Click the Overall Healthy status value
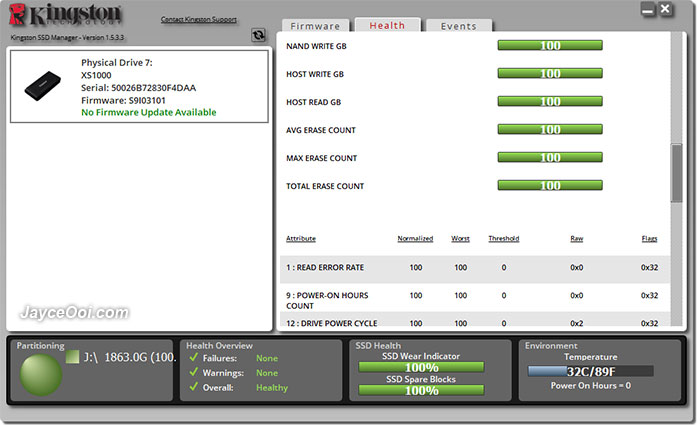Image resolution: width=700 pixels, height=427 pixels. coord(272,388)
